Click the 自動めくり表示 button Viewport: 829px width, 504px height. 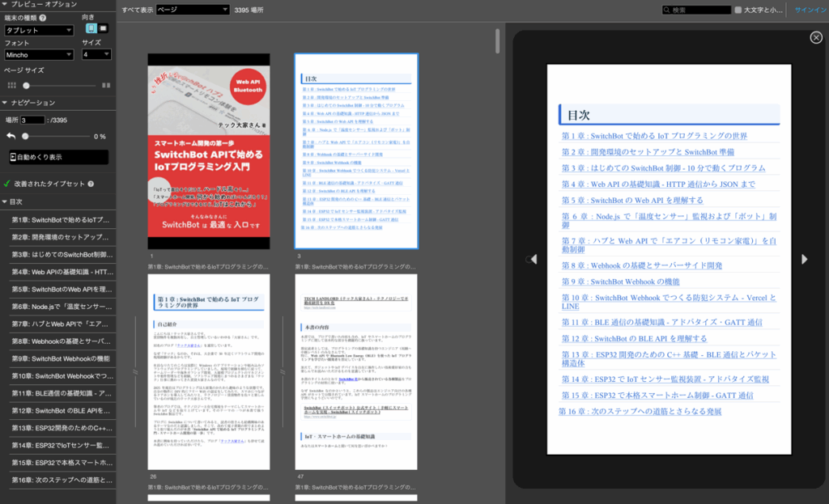[x=58, y=157]
